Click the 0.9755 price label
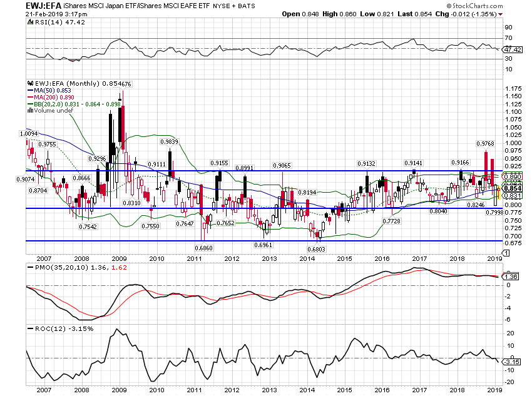Image resolution: width=532 pixels, height=396 pixels. (47, 144)
